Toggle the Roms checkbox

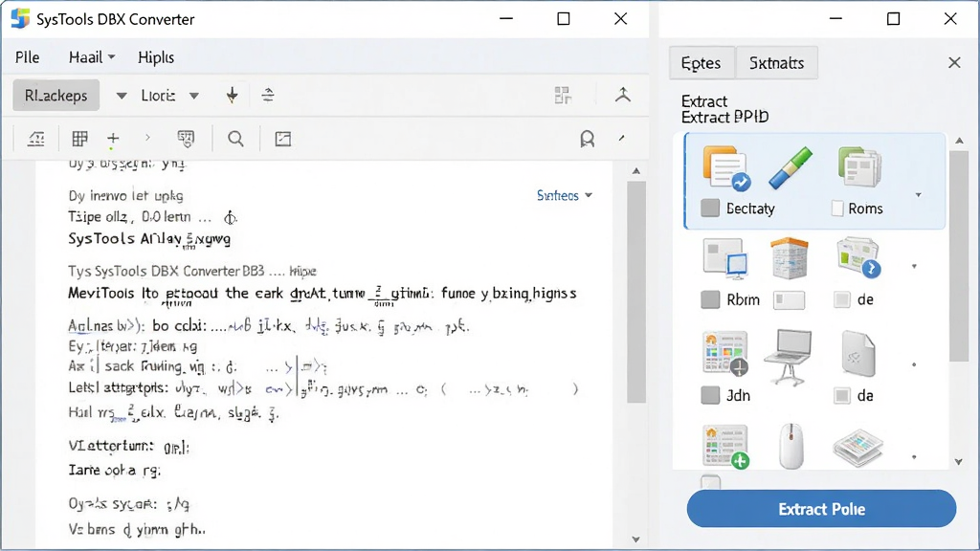click(x=837, y=209)
